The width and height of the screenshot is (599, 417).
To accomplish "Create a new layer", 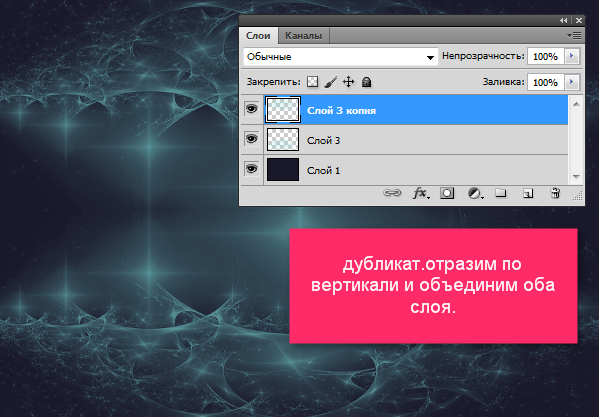I will [528, 193].
